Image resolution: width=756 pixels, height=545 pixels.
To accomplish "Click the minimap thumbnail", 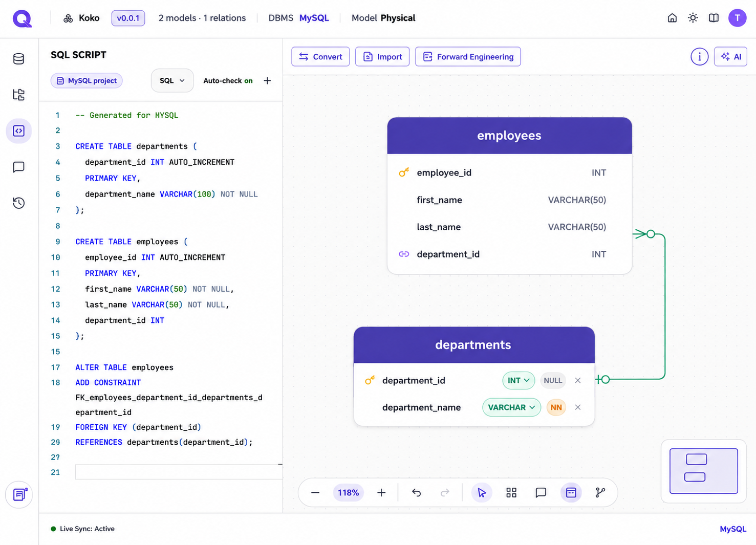I will coord(704,471).
